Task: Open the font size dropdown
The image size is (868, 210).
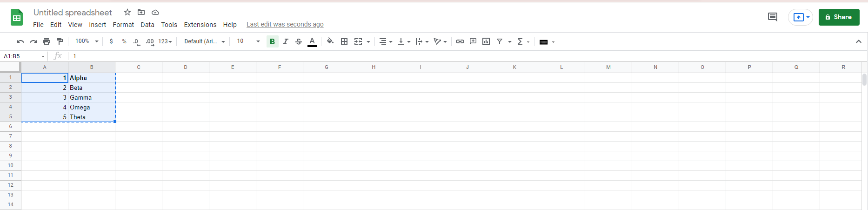Action: (248, 41)
